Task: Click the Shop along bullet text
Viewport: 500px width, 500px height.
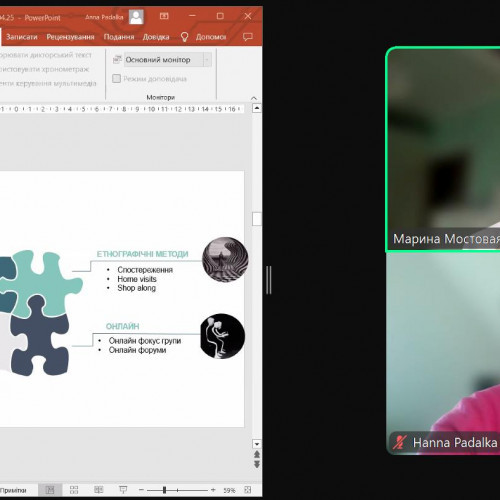Action: (x=136, y=288)
